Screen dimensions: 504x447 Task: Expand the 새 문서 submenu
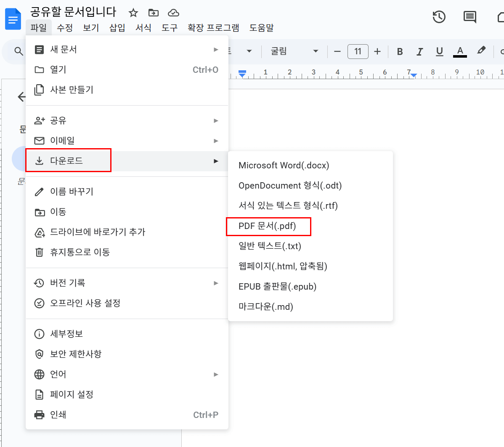pyautogui.click(x=127, y=50)
